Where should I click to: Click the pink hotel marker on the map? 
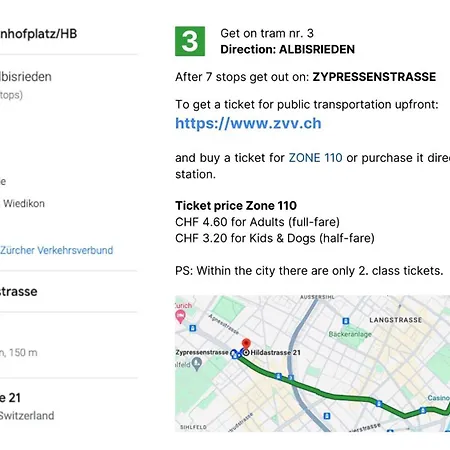tap(180, 316)
